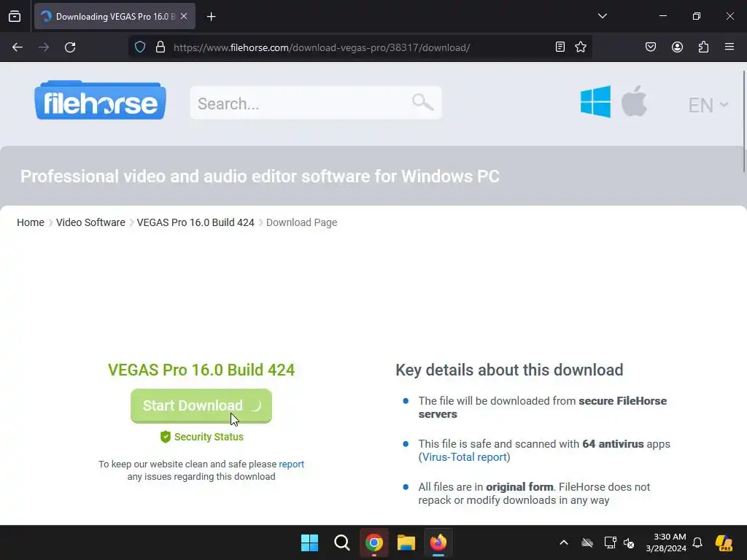Click the muted volume tray icon
Screen dimensions: 747x560
click(629, 542)
